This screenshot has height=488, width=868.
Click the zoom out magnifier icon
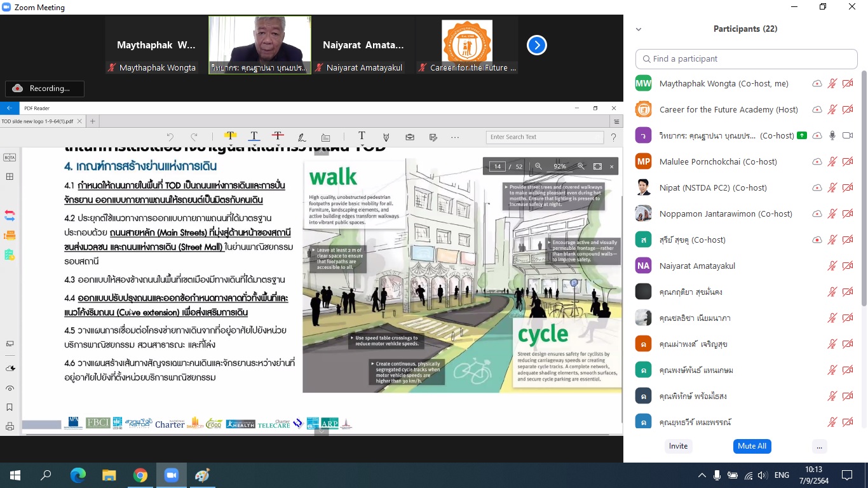pyautogui.click(x=538, y=166)
